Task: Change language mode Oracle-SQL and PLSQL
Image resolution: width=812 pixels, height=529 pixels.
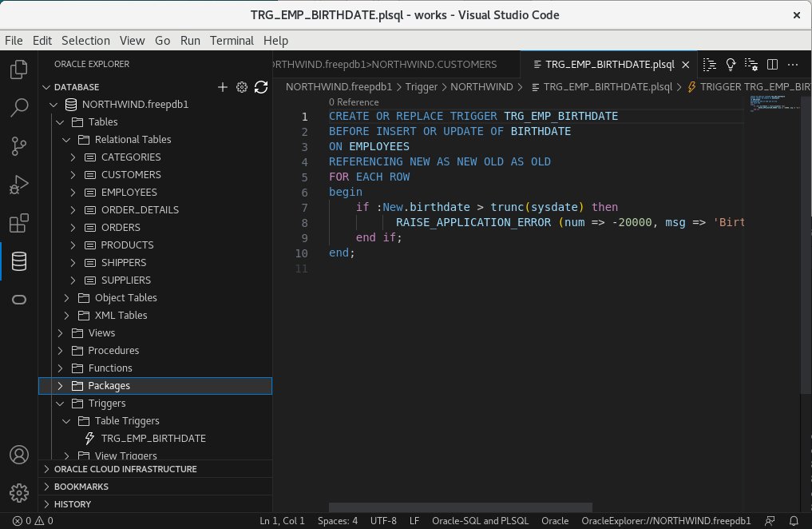Action: click(480, 521)
